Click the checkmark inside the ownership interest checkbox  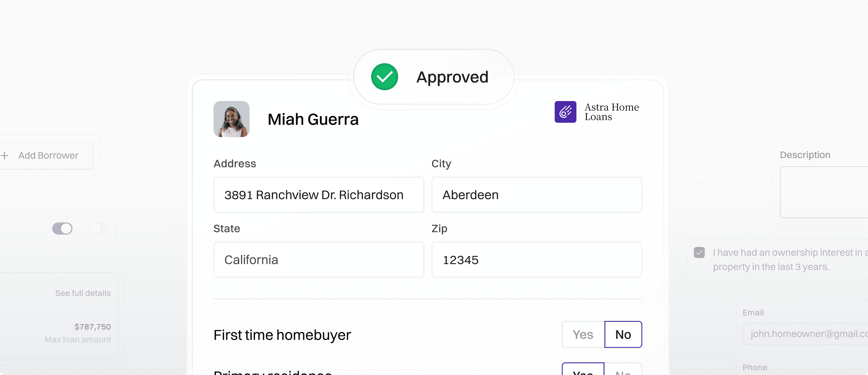click(700, 252)
